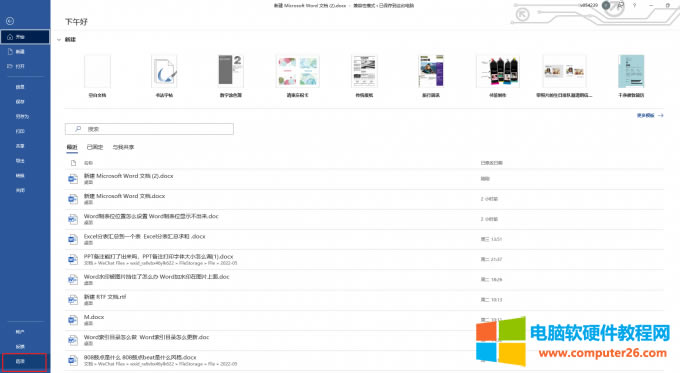Click the user account avatar in title bar

point(606,5)
